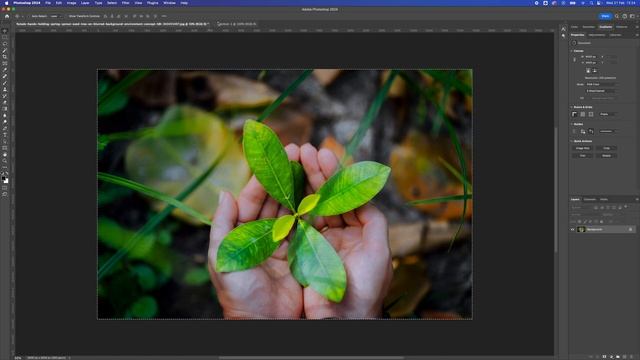This screenshot has height=360, width=640.
Task: Toggle the canvas width-height link icon
Action: point(574,60)
